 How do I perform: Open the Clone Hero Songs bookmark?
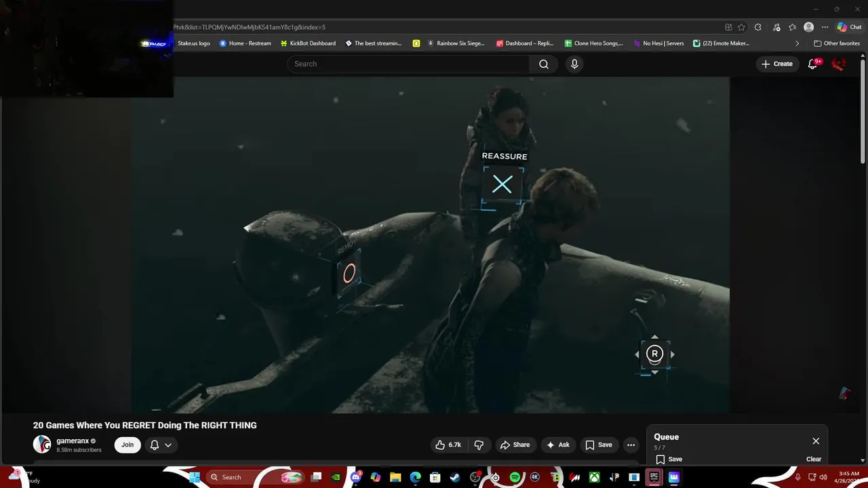[x=593, y=43]
